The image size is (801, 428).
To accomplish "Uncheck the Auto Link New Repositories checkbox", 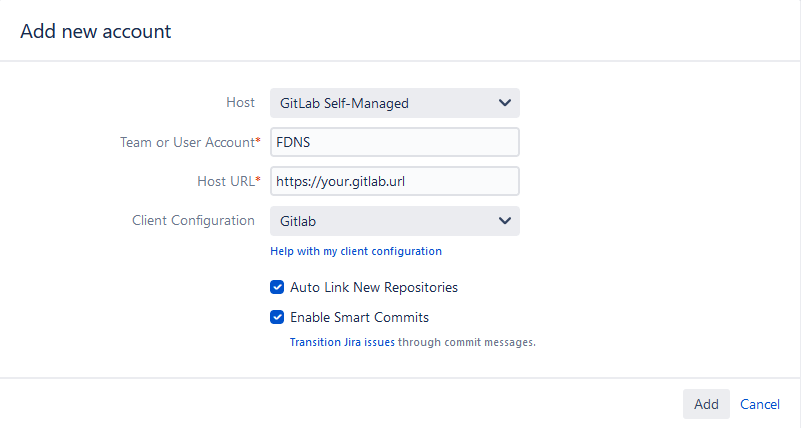I will pos(277,287).
